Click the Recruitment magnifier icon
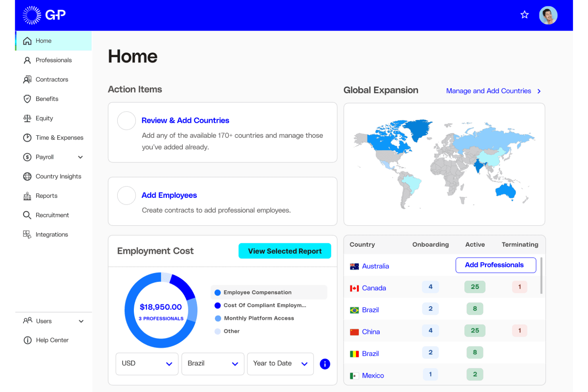The image size is (588, 392). (27, 215)
